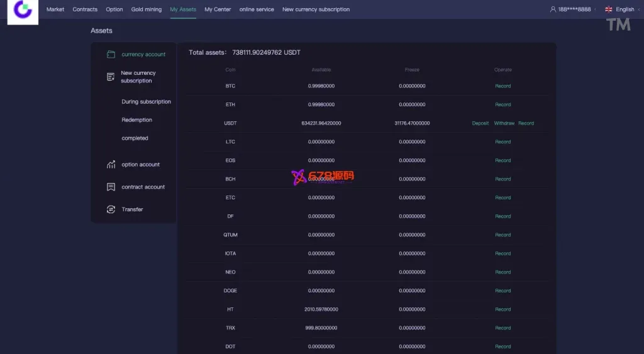644x354 pixels.
Task: Click the option account chart icon
Action: [111, 165]
